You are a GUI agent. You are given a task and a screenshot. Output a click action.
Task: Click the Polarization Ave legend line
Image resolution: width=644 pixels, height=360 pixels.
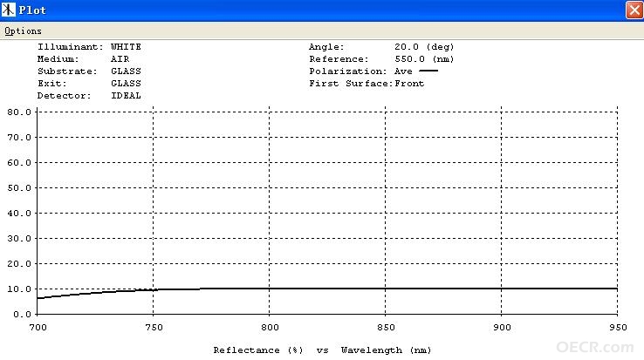428,71
